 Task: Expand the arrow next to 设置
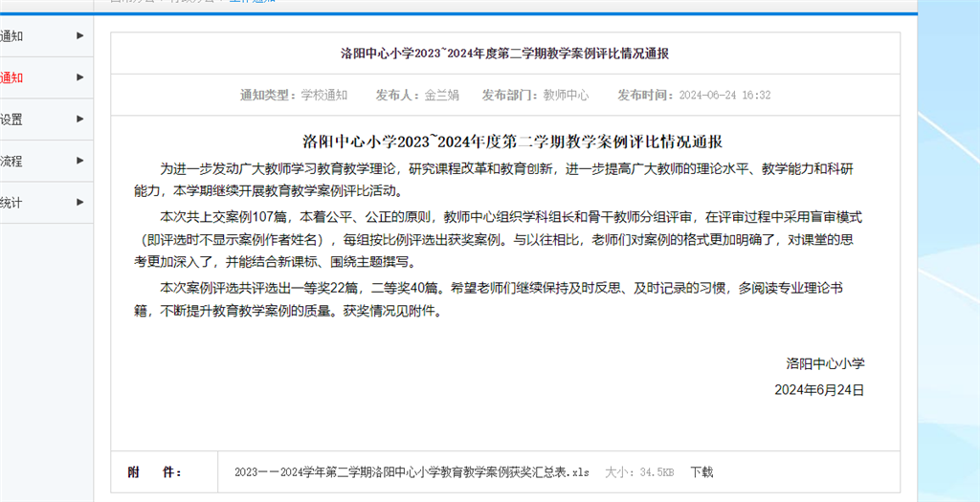tap(80, 119)
